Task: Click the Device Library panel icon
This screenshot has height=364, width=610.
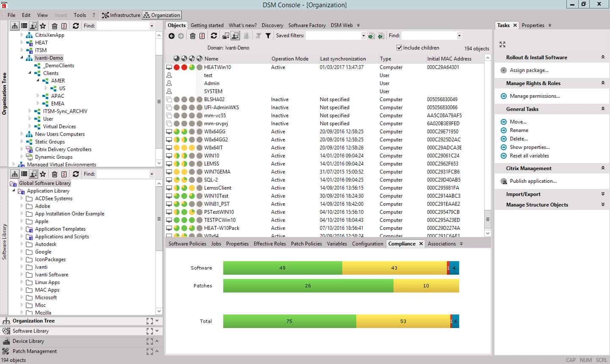Action: point(6,341)
